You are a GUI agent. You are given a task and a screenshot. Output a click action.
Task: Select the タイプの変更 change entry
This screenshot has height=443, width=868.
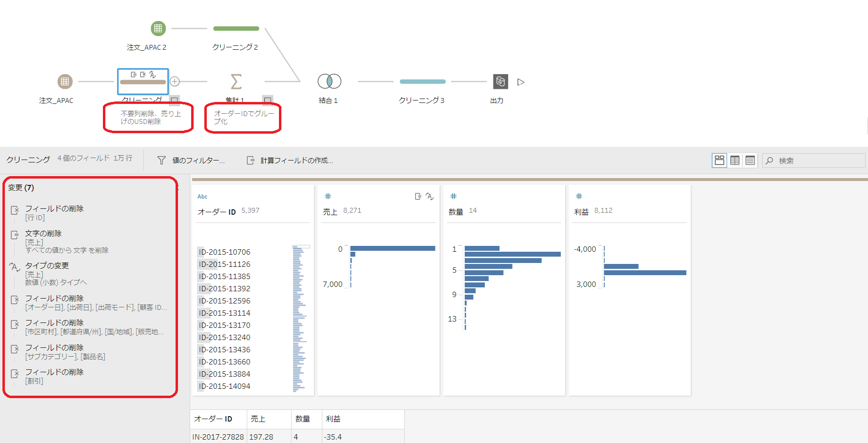tap(47, 265)
